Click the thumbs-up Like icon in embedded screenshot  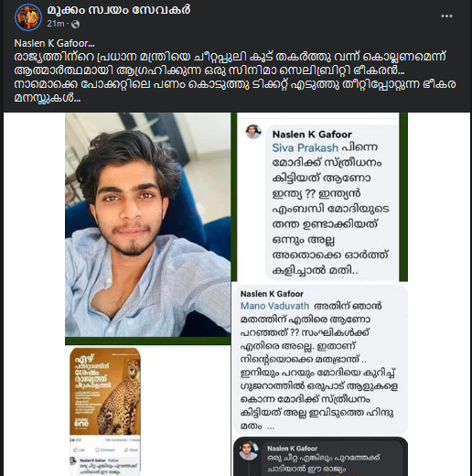point(76,449)
